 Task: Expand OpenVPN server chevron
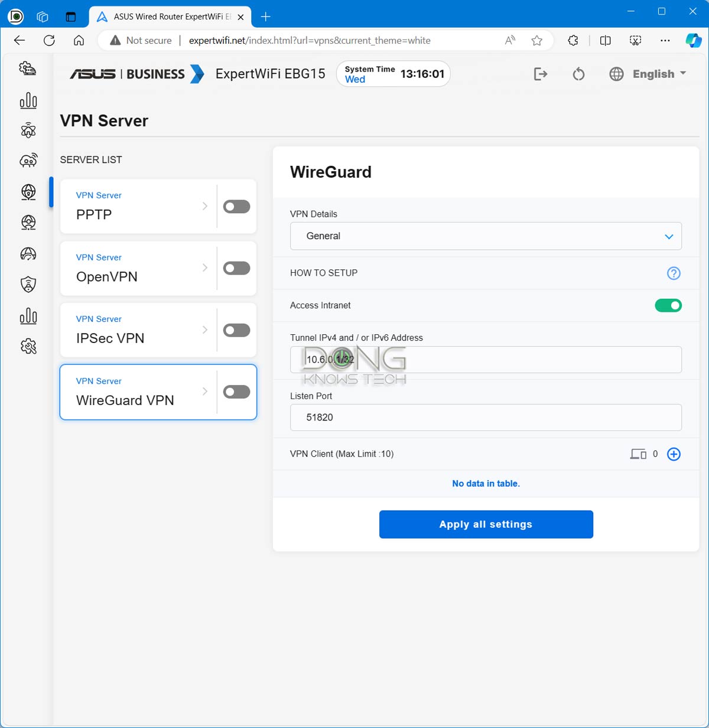click(x=205, y=267)
